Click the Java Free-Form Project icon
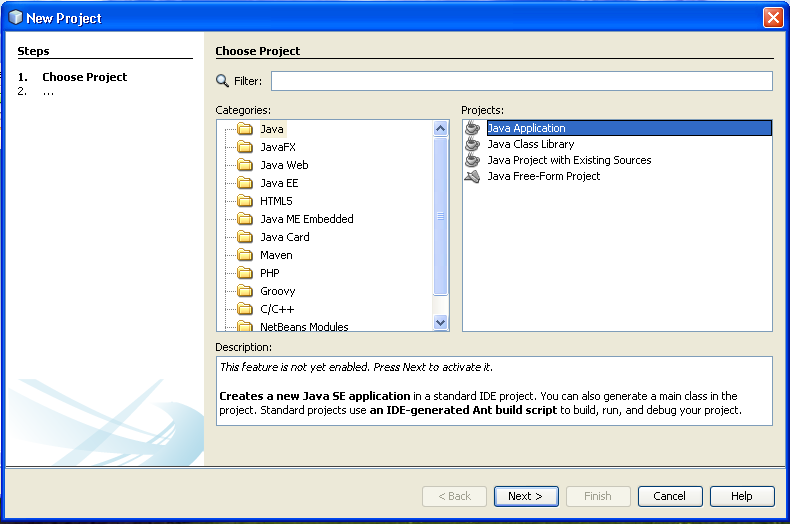Image resolution: width=790 pixels, height=524 pixels. click(473, 176)
